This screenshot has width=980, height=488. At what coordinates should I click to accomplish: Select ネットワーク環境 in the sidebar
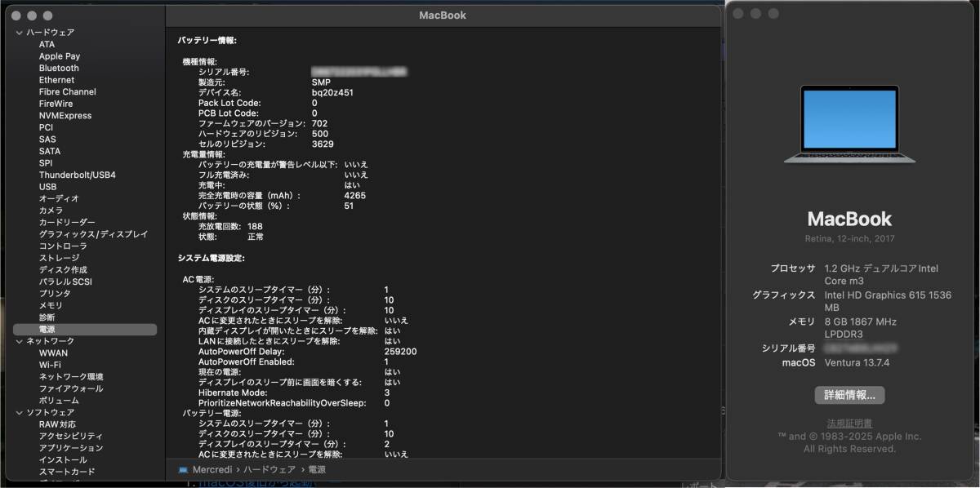(71, 376)
